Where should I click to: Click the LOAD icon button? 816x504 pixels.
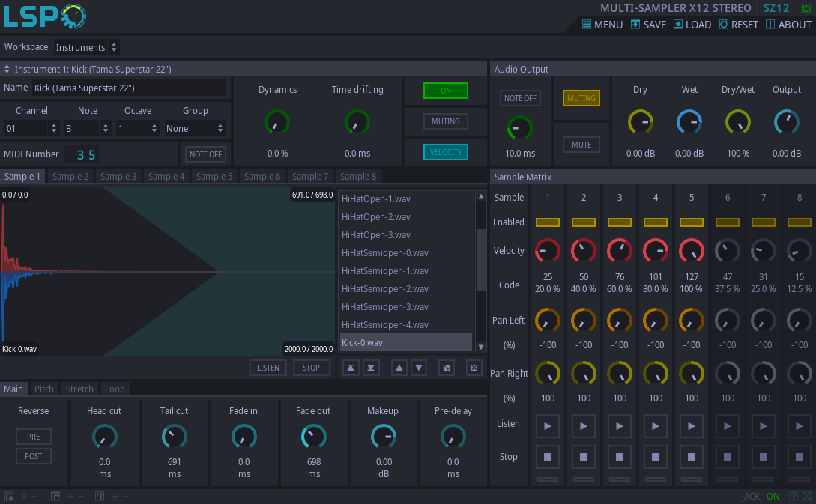[x=692, y=25]
